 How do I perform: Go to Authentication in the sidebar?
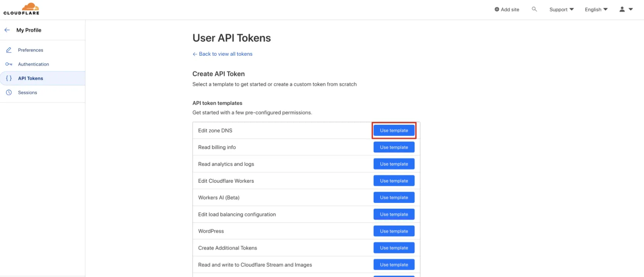[x=34, y=64]
